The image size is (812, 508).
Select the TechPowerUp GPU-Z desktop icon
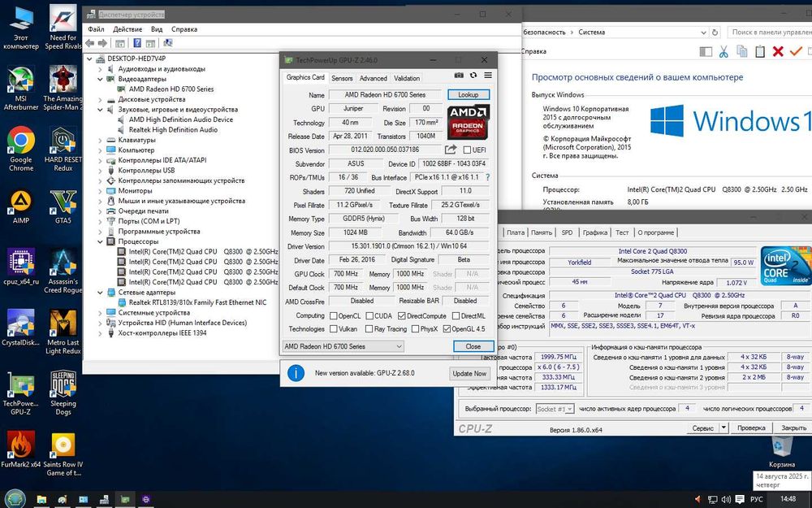point(21,393)
